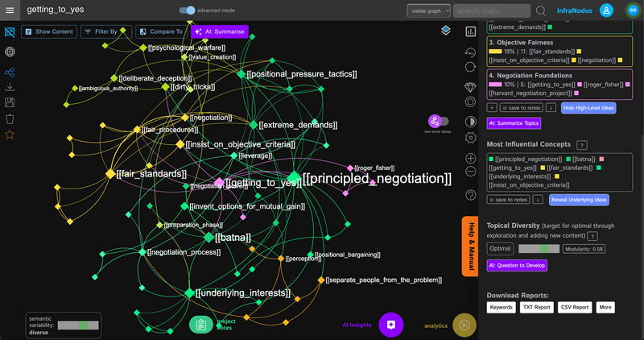
Task: Click the trash delete icon
Action: coord(10,119)
